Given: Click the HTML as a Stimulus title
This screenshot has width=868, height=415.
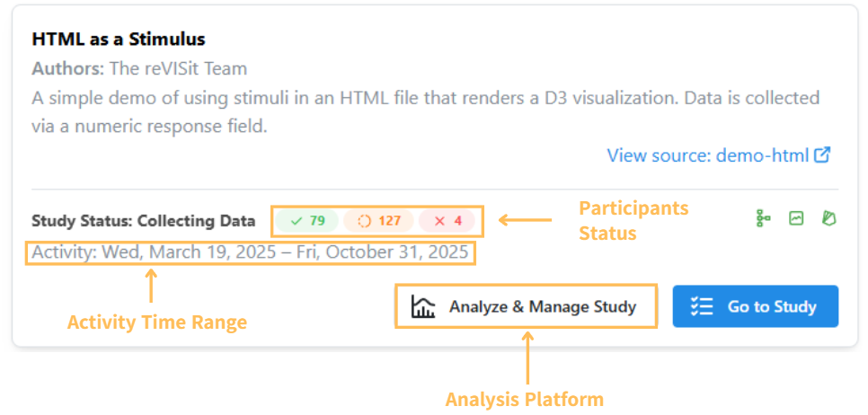Looking at the screenshot, I should pos(119,40).
